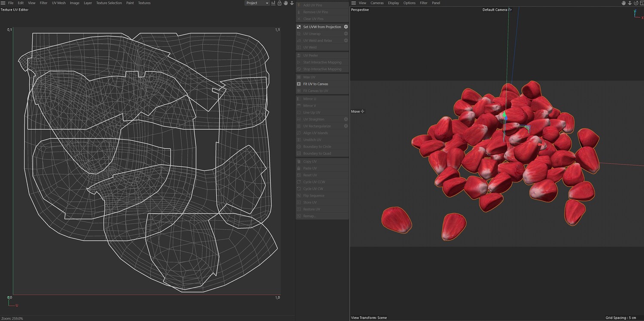Open the Options menu
The image size is (644, 321).
pyautogui.click(x=409, y=3)
